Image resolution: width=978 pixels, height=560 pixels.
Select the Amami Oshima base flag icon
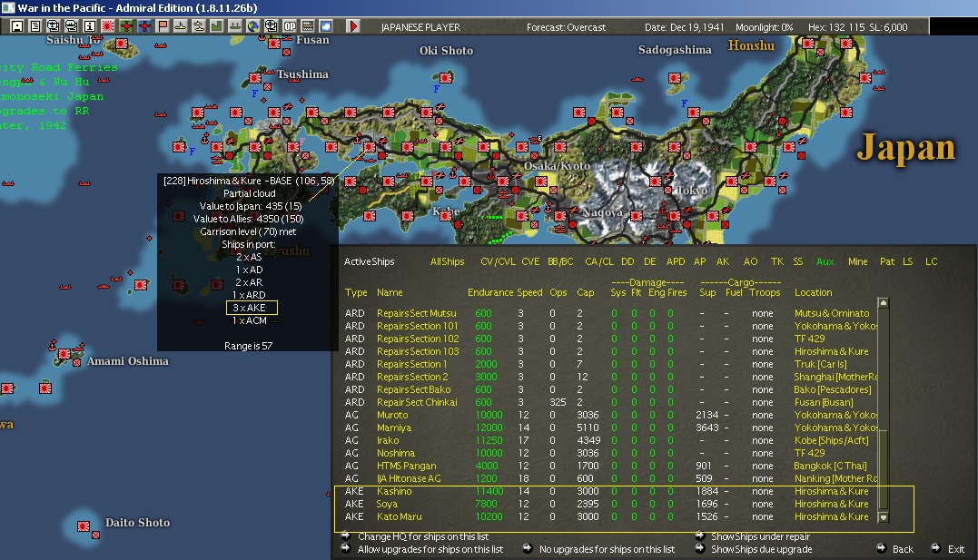click(x=64, y=354)
